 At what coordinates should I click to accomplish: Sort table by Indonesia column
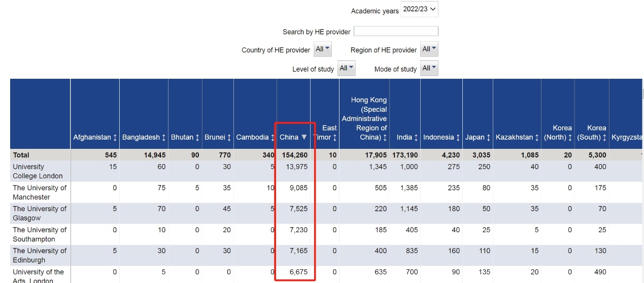point(442,137)
